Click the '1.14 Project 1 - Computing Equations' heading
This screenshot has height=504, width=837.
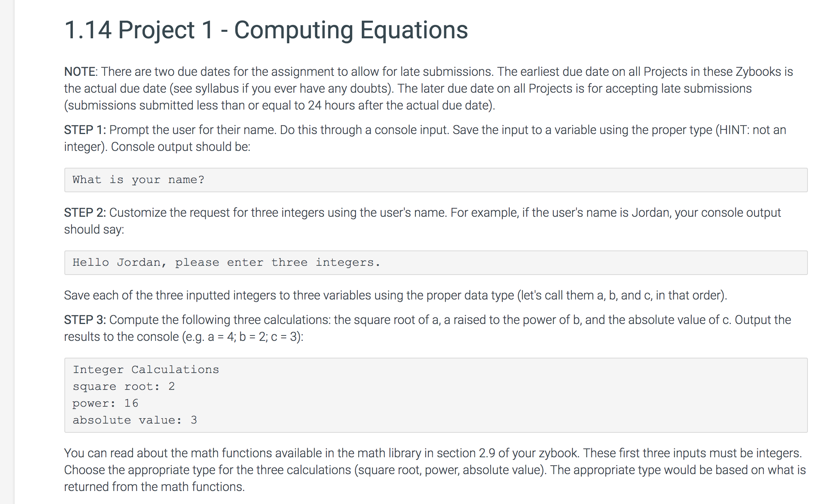(x=266, y=30)
